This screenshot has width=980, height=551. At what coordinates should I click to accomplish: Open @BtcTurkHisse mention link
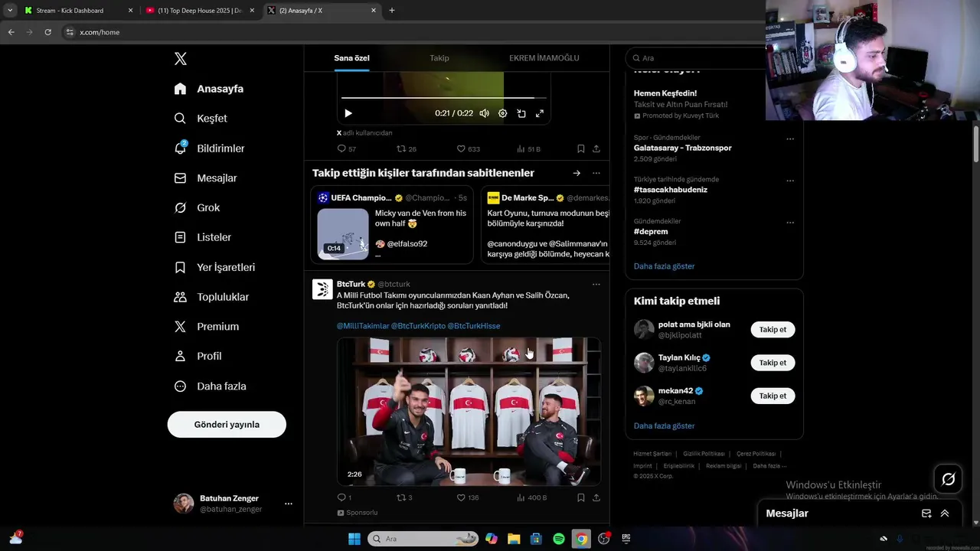tap(474, 326)
